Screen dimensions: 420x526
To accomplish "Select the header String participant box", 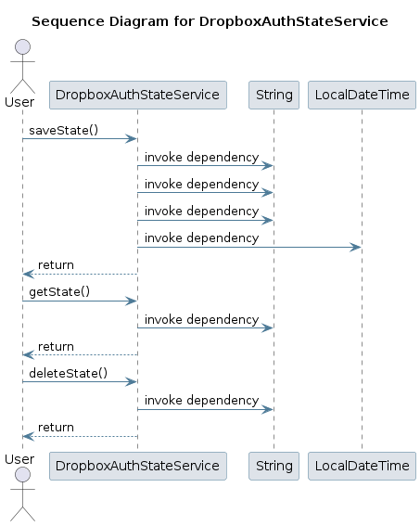I will pos(274,95).
